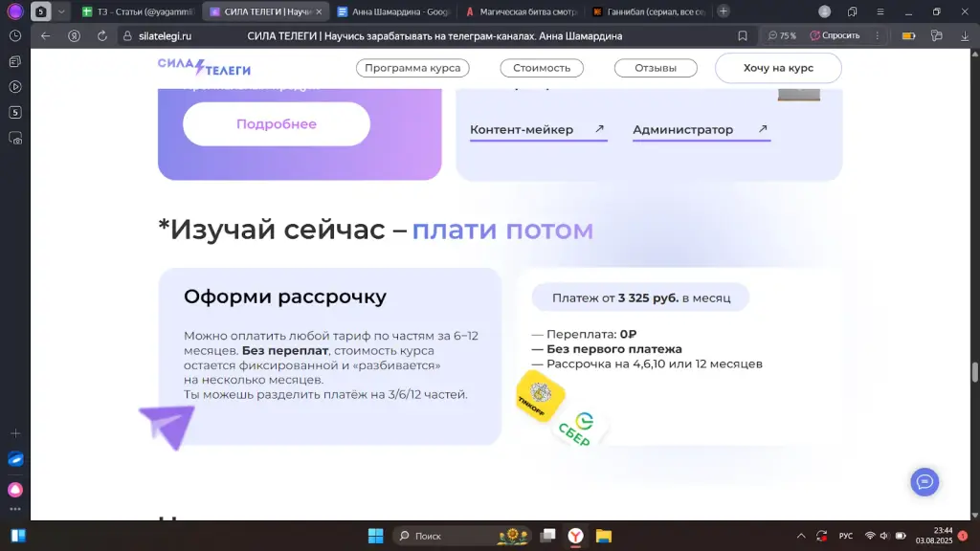
Task: Open Task View in taskbar
Action: 548,536
